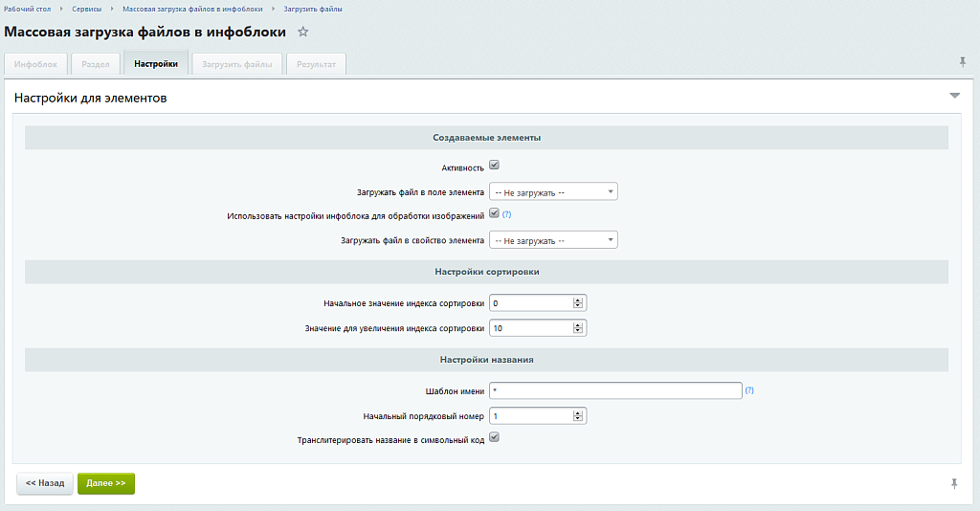
Task: Open help hint next to name template field
Action: click(x=749, y=390)
